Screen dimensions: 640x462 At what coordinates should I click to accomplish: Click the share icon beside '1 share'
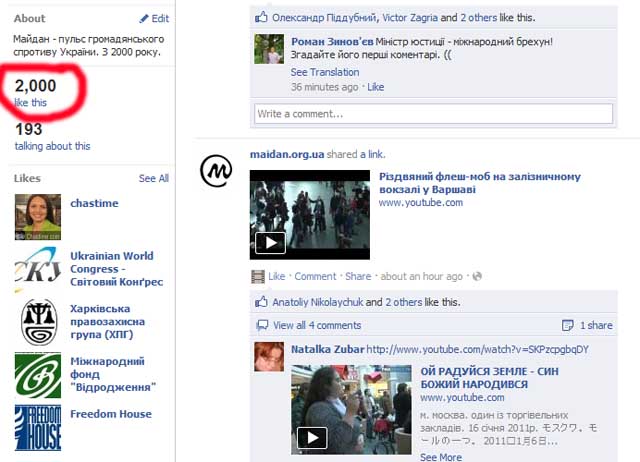click(x=567, y=325)
